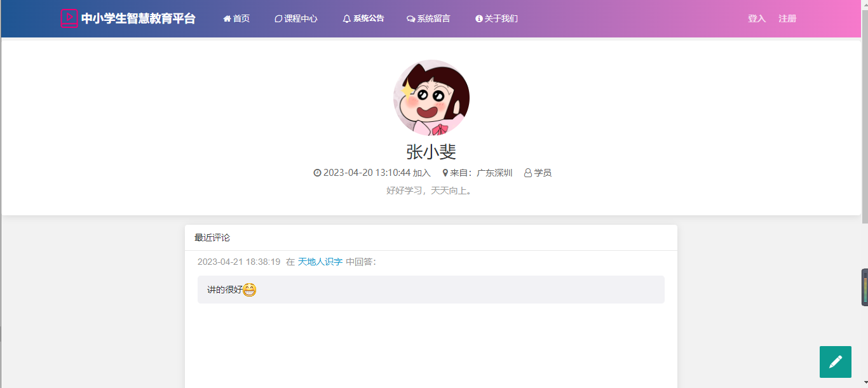Click the comment text 讲的很好
The width and height of the screenshot is (868, 388).
pyautogui.click(x=225, y=290)
